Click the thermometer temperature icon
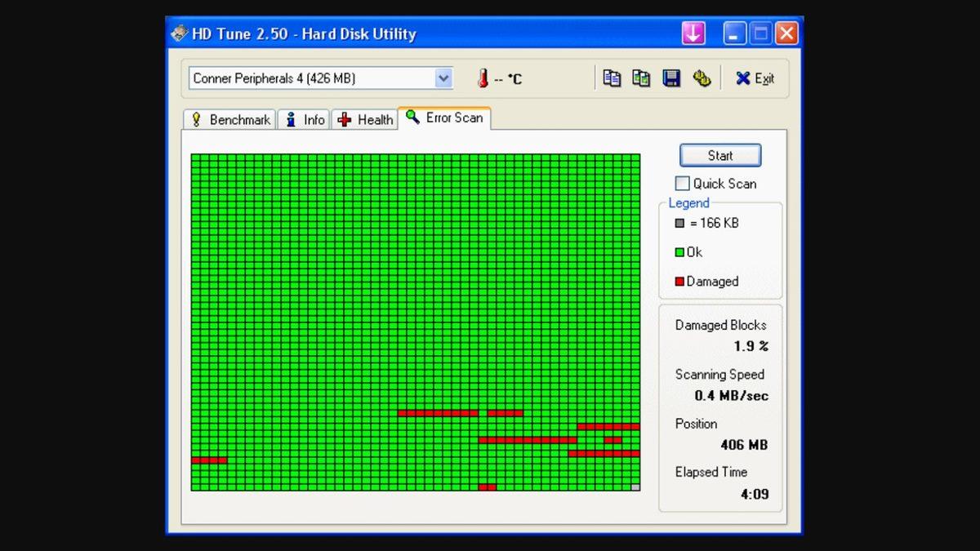Screen dimensions: 980x551 tap(483, 78)
